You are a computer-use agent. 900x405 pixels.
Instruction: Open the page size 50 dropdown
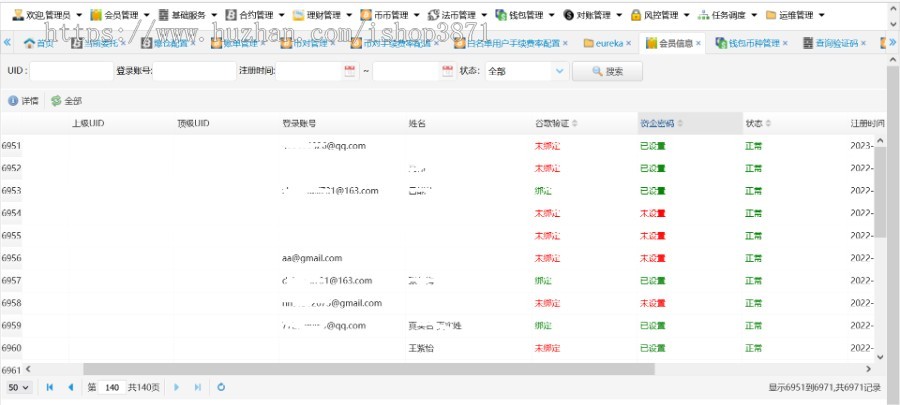point(19,387)
